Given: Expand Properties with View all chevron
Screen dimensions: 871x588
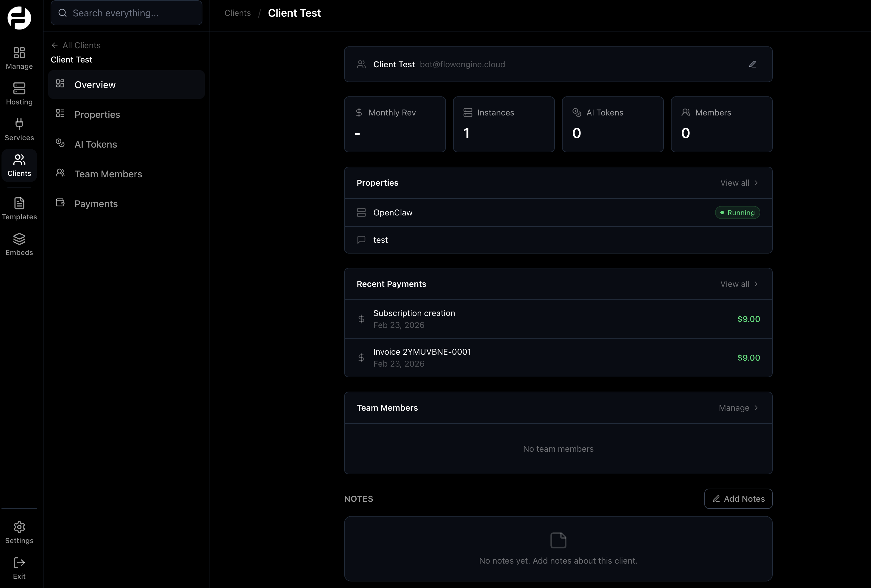Looking at the screenshot, I should tap(739, 183).
